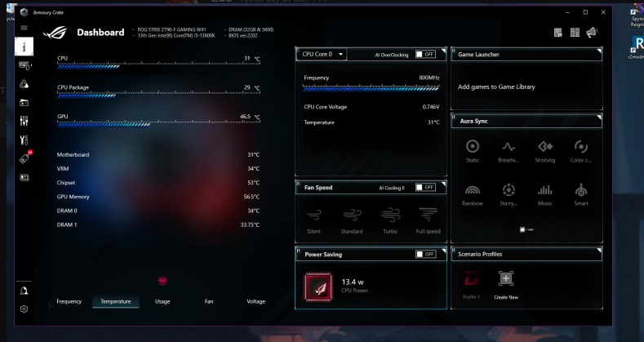
Task: Toggle Power Saving switch
Action: [425, 254]
